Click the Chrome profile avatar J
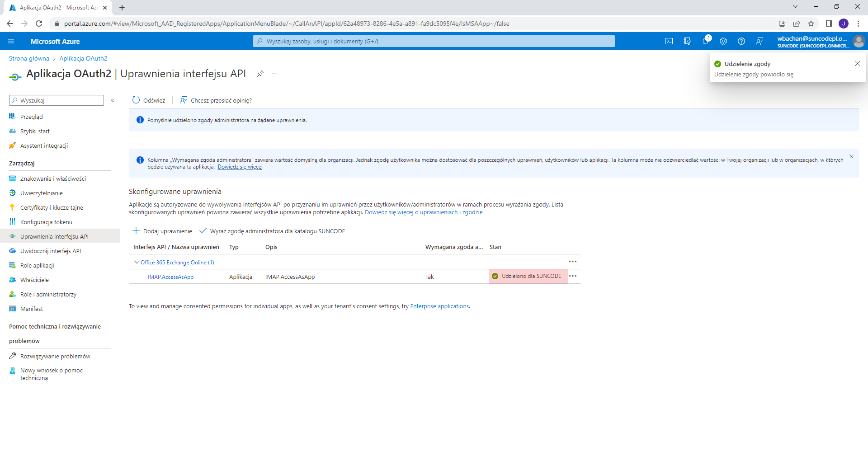The width and height of the screenshot is (868, 470). (x=844, y=23)
